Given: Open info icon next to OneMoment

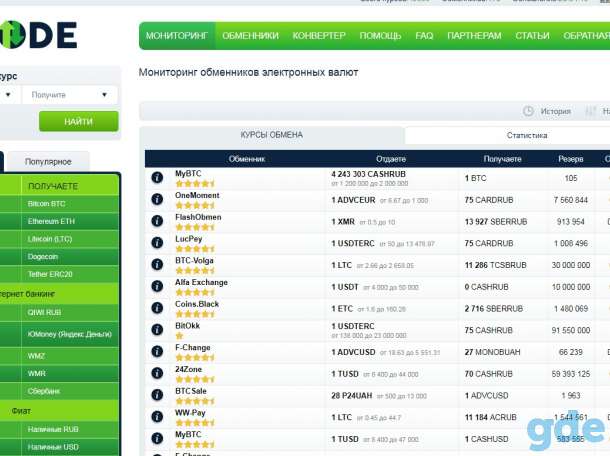Looking at the screenshot, I should pyautogui.click(x=157, y=200).
